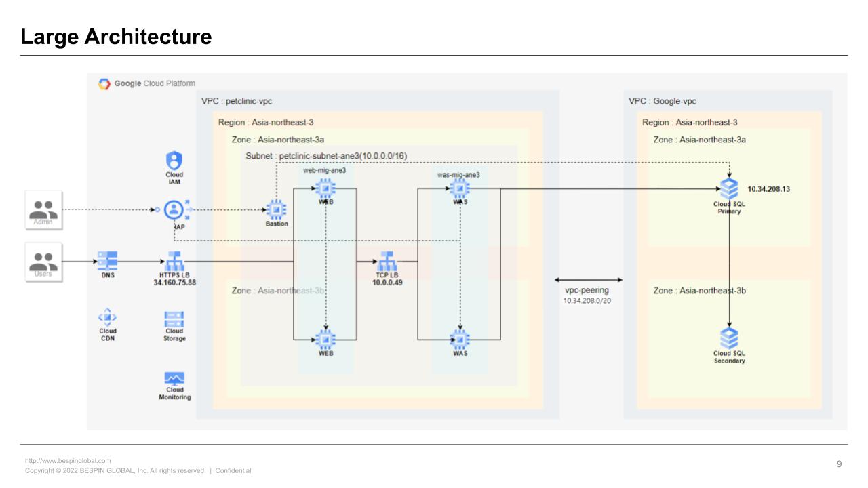Select the Cloud DNS icon
The width and height of the screenshot is (868, 488).
(x=107, y=259)
